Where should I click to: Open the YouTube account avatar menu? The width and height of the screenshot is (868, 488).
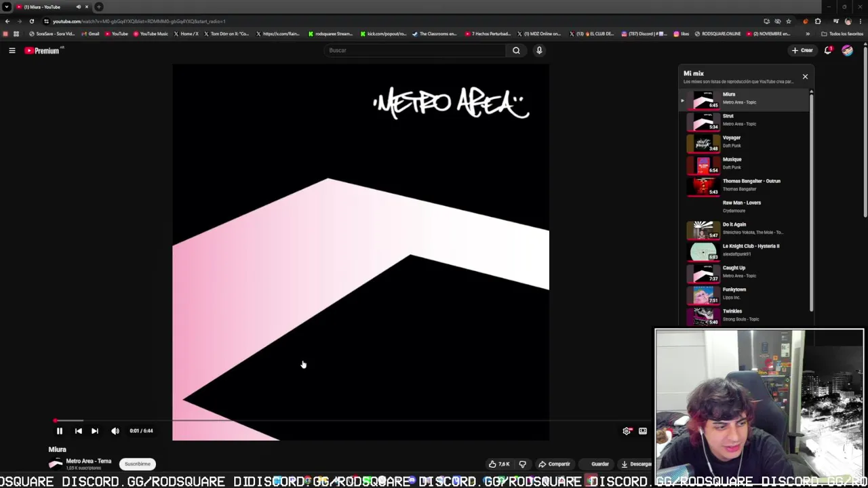pos(847,50)
